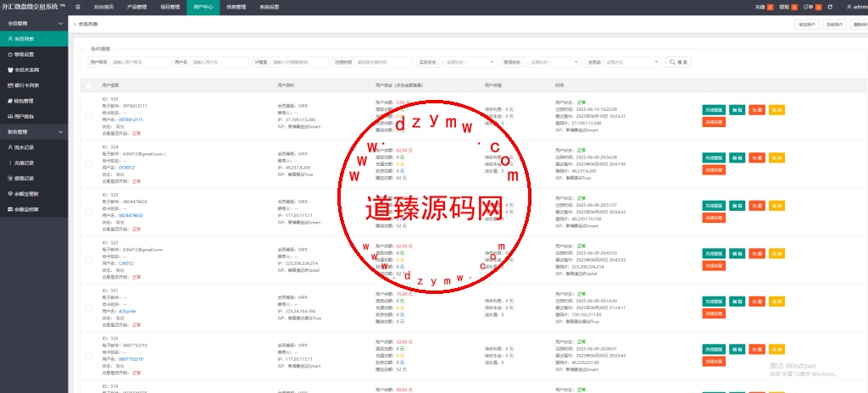Click 关闭交易 for user ID 521

click(x=714, y=313)
